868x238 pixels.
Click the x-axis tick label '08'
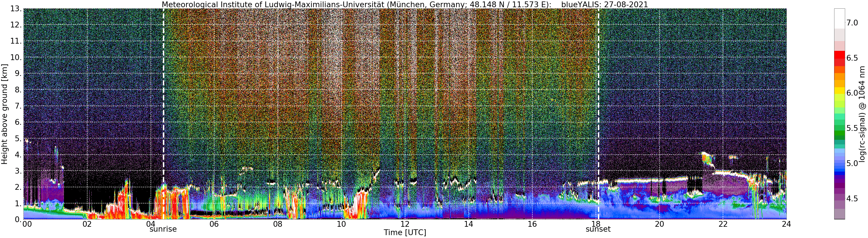pyautogui.click(x=277, y=224)
